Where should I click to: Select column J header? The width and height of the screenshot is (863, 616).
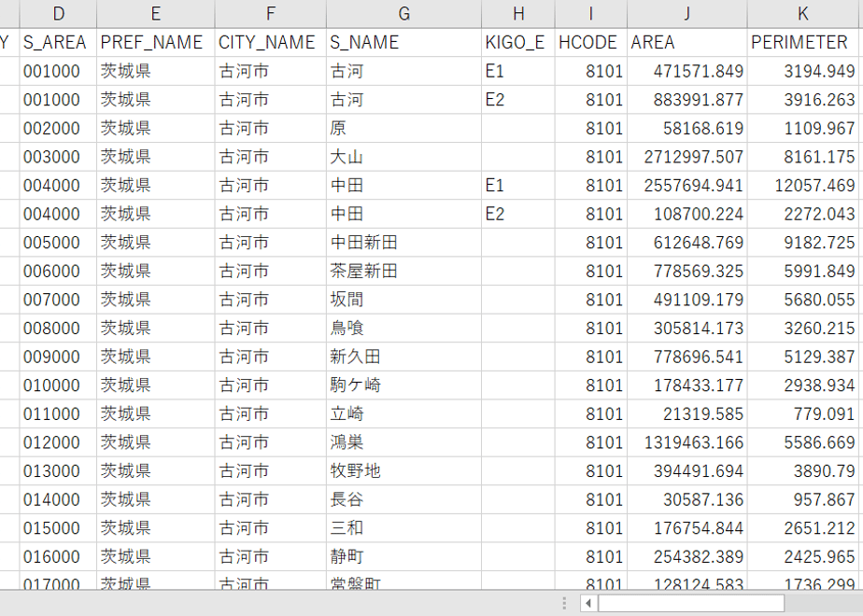[686, 14]
